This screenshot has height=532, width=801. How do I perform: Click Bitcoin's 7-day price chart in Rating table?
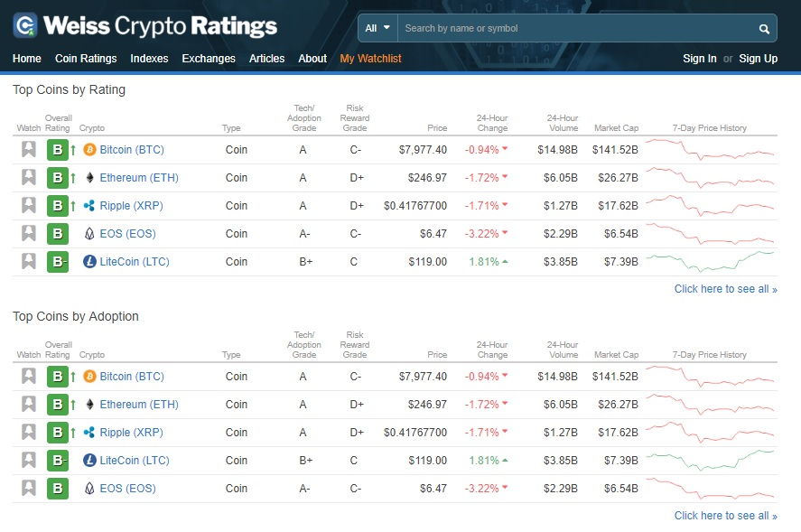coord(710,149)
